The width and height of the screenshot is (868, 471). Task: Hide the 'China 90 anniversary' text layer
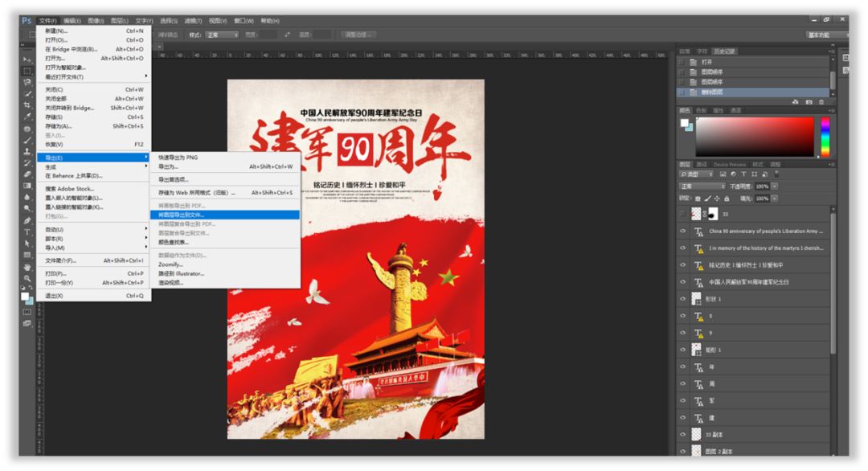click(682, 231)
